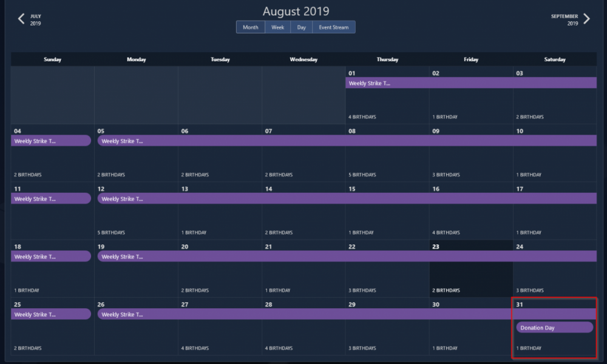The image size is (607, 364).
Task: Open Weekly Strike event on August 1
Action: tap(470, 83)
